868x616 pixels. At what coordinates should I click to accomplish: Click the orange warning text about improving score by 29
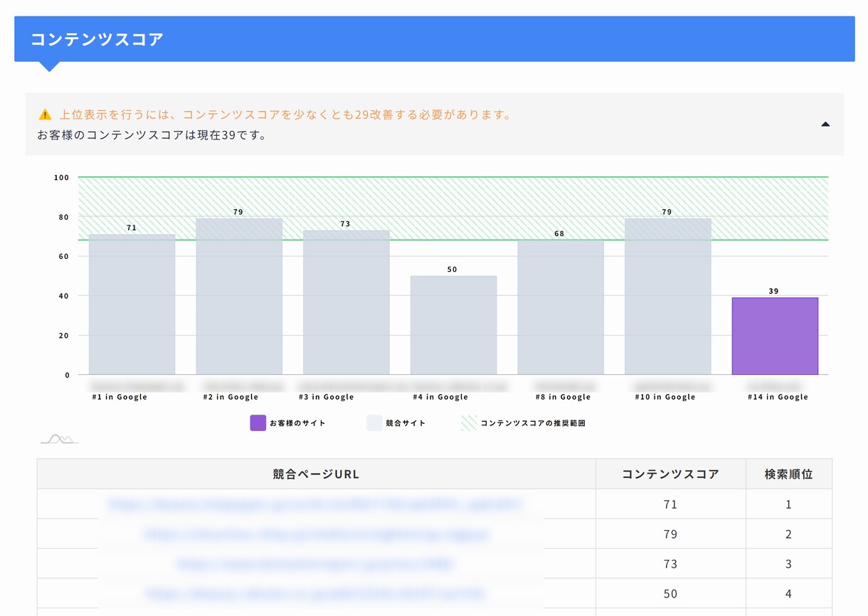(285, 115)
